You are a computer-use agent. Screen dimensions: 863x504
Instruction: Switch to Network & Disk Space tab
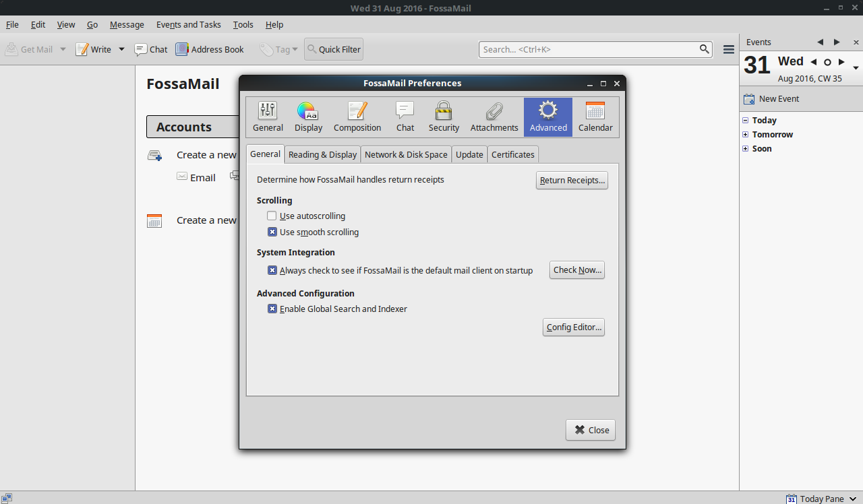[406, 154]
